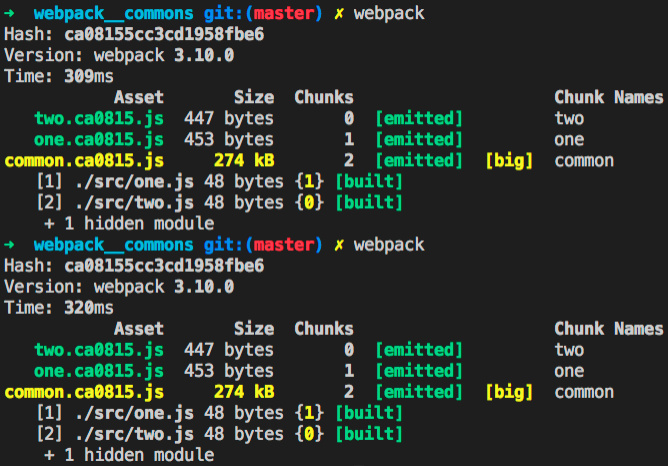Screen dimensions: 668x466
Task: Click '[built]' on the ./src/one.js line, 309ms build
Action: (x=369, y=182)
